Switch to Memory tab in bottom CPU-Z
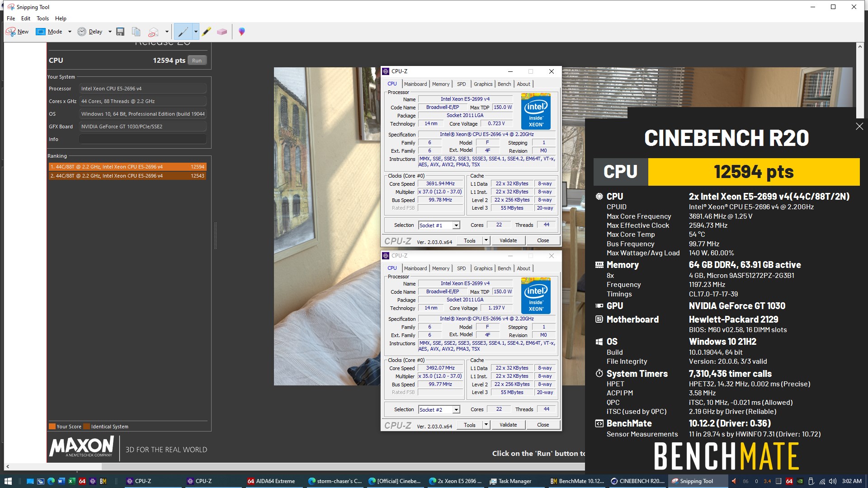 click(441, 268)
